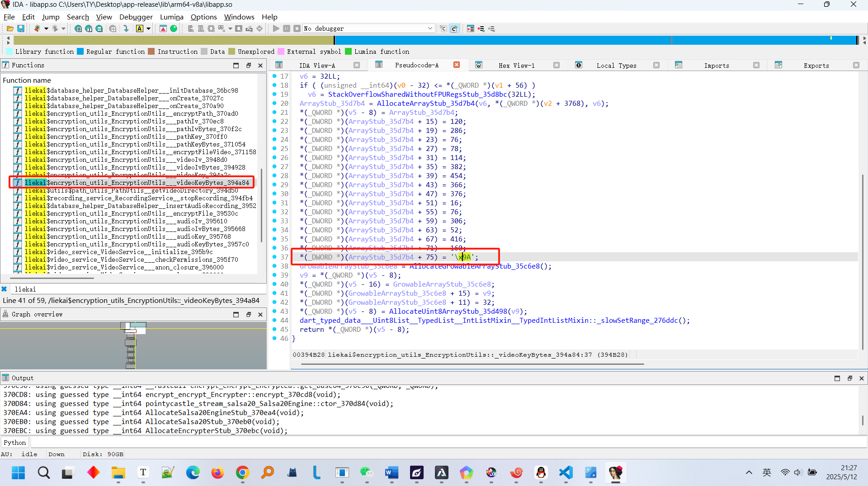The image size is (868, 486).
Task: Click the External symbol pink legend swatch
Action: click(x=281, y=52)
